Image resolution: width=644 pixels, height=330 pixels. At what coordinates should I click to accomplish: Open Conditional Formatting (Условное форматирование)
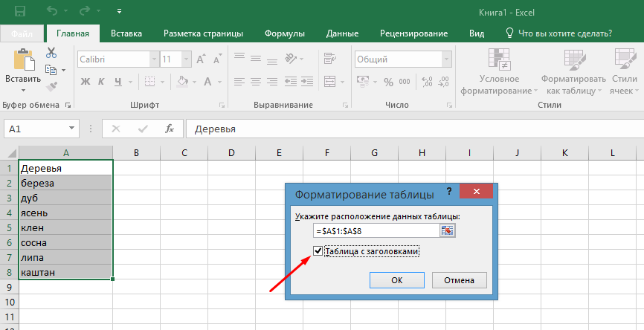[498, 71]
